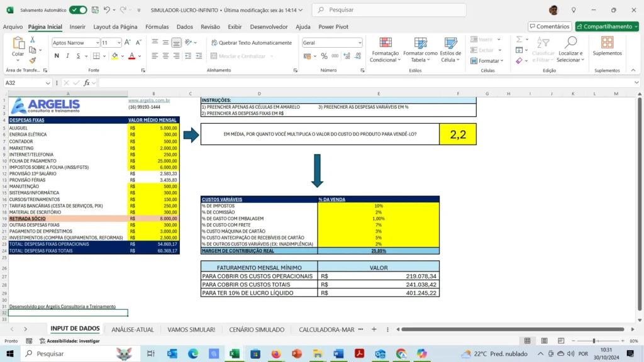Image resolution: width=644 pixels, height=362 pixels.
Task: Select bottom vertical alignment
Action: point(176,42)
